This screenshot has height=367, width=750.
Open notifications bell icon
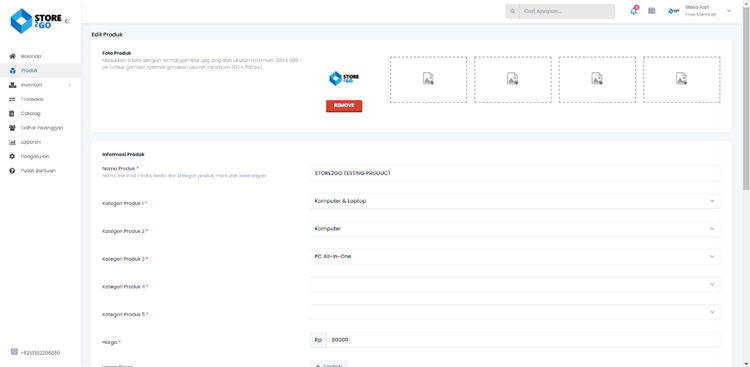[x=634, y=11]
